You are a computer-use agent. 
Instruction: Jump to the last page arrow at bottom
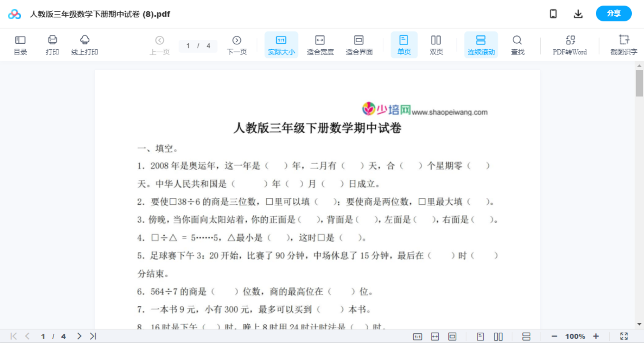click(x=92, y=336)
